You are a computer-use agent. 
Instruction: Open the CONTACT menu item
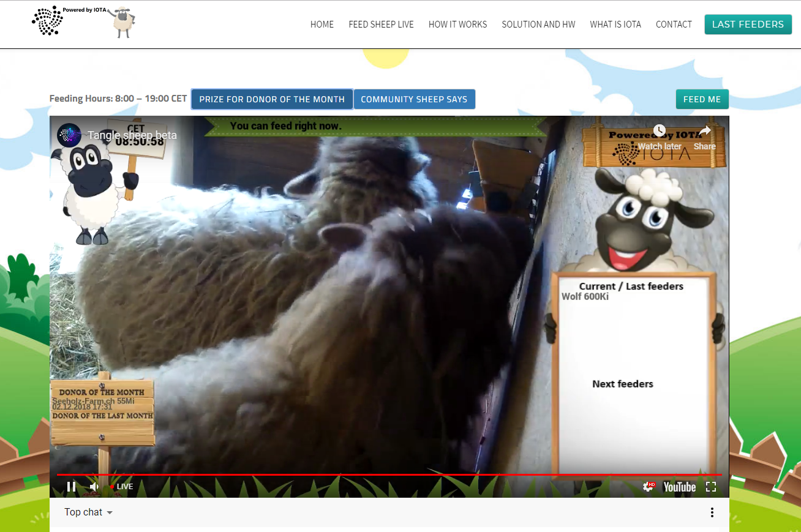674,24
